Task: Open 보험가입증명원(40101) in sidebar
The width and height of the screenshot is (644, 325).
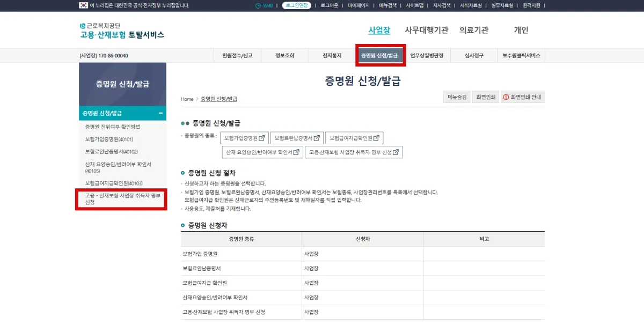Action: 109,139
